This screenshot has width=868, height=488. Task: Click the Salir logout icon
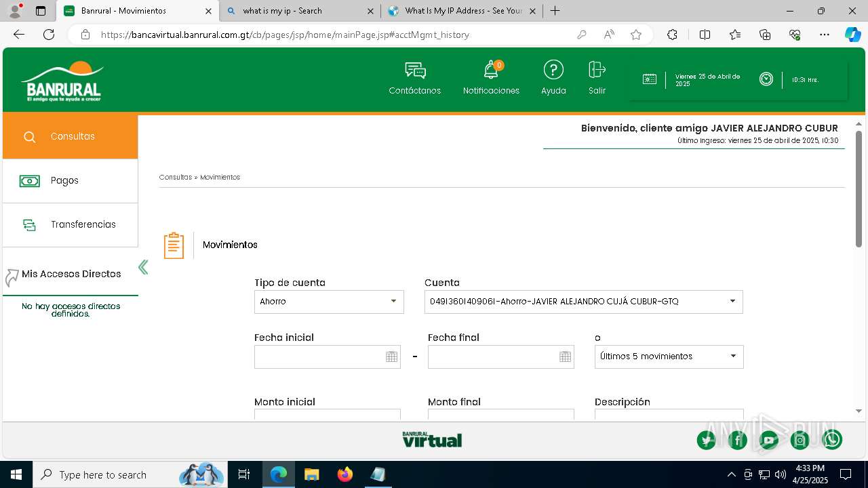tap(597, 70)
